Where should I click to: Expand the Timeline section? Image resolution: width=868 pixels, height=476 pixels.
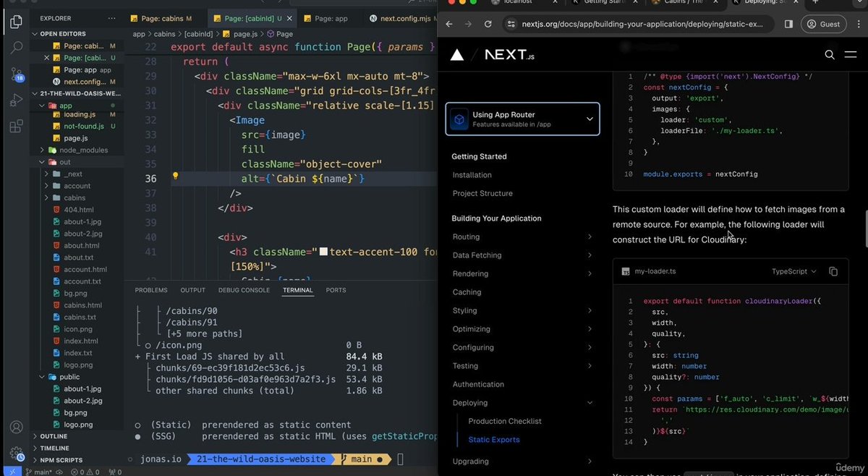[54, 448]
